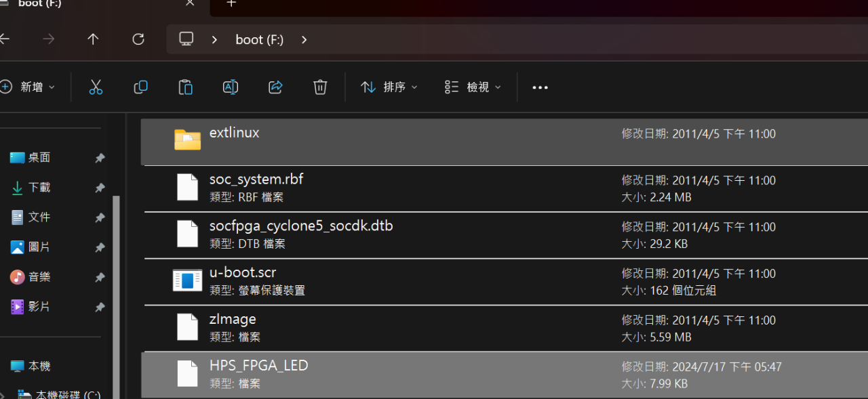Refresh the folder view
The image size is (868, 399).
(x=138, y=39)
